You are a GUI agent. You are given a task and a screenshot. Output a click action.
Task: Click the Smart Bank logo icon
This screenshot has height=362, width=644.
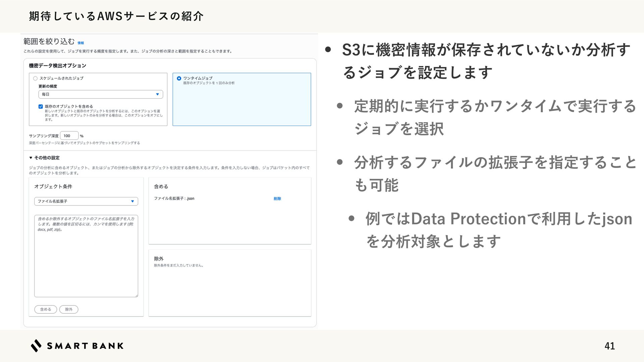[36, 346]
